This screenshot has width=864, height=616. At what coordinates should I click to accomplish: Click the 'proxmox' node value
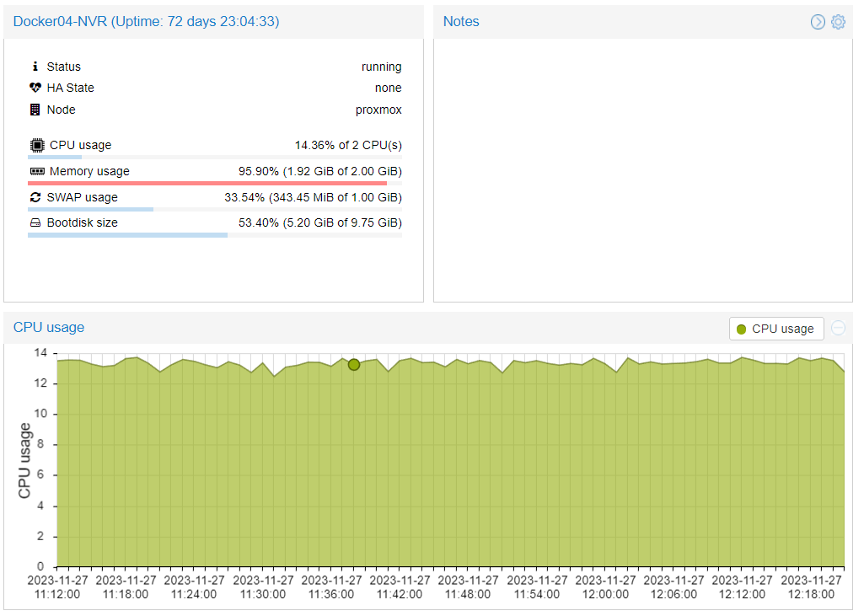coord(378,110)
